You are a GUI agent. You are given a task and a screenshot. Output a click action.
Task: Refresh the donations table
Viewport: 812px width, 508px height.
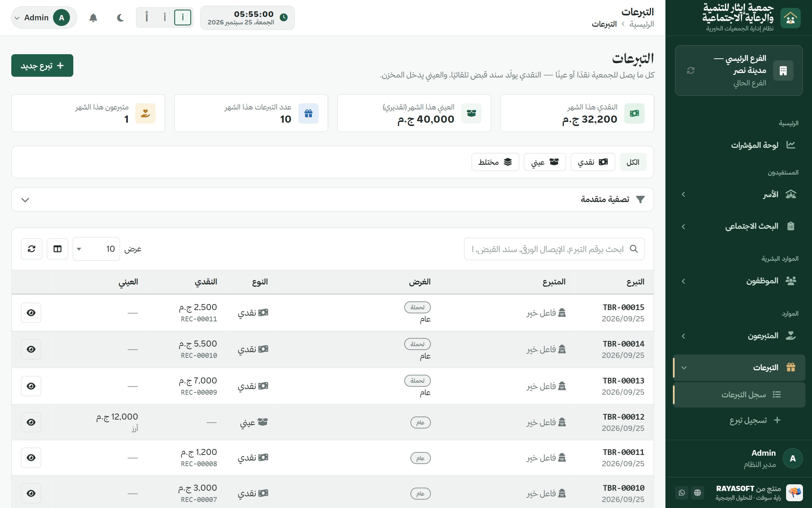[x=32, y=249]
